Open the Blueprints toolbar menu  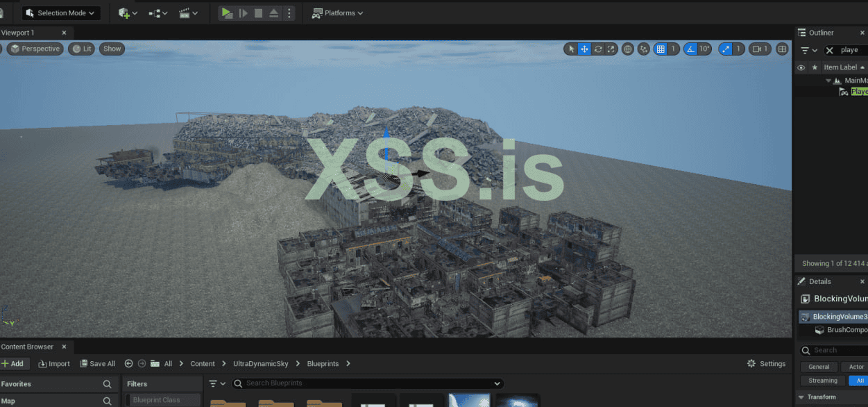[158, 13]
